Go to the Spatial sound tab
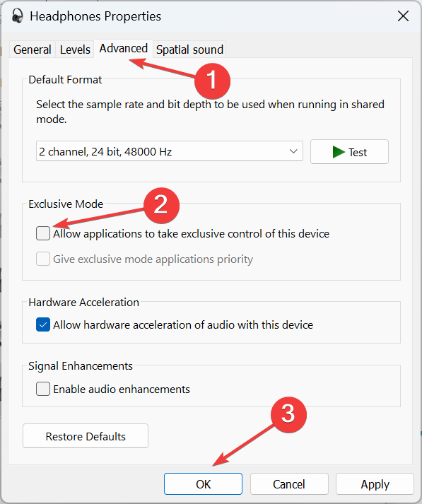This screenshot has width=422, height=504. click(189, 49)
